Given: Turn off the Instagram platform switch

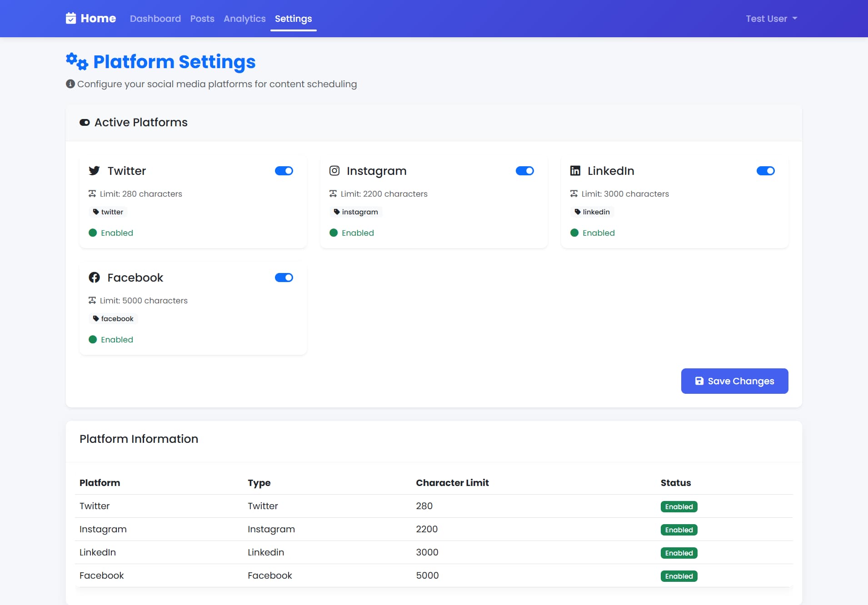Looking at the screenshot, I should pos(525,171).
